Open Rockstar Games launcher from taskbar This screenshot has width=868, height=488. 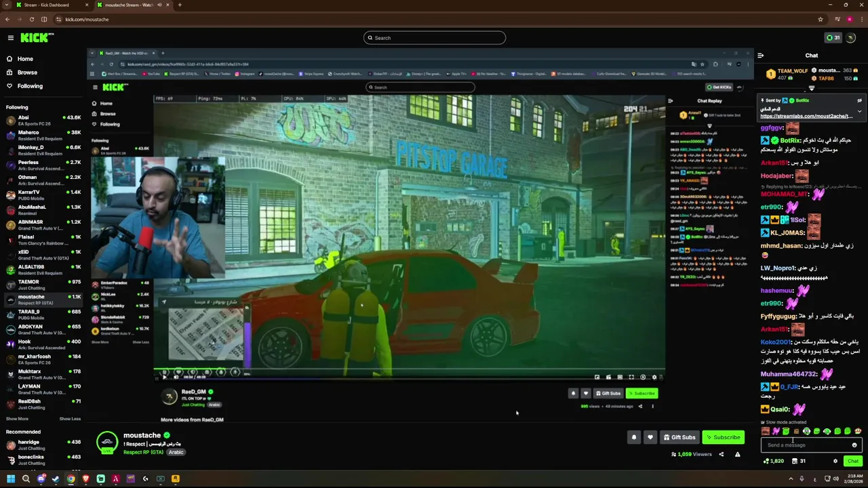coord(175,479)
